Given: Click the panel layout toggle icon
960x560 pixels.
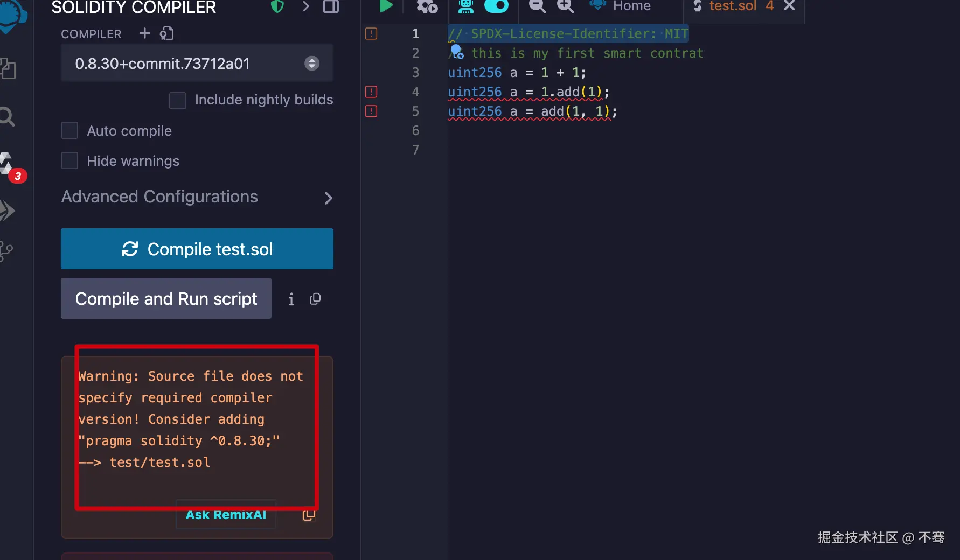Looking at the screenshot, I should click(331, 6).
